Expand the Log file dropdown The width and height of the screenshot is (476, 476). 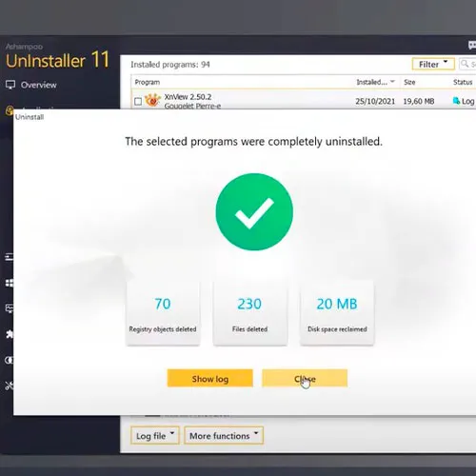coord(155,435)
